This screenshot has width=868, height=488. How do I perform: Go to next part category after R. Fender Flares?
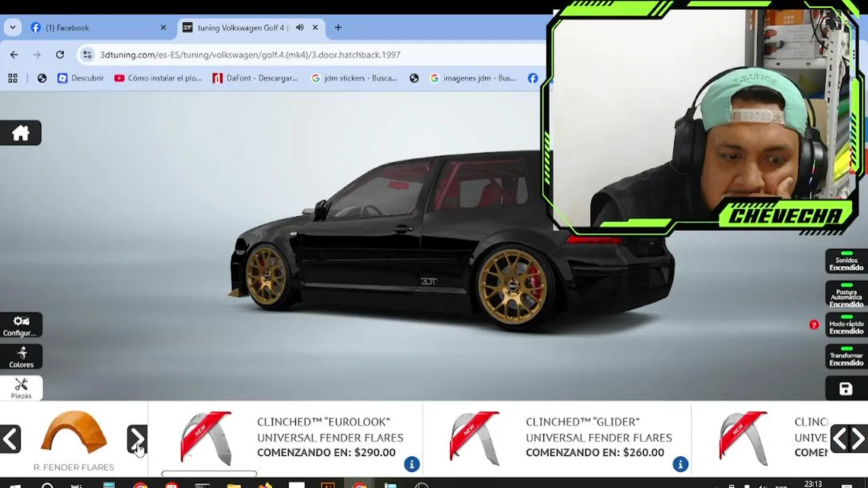[x=137, y=439]
